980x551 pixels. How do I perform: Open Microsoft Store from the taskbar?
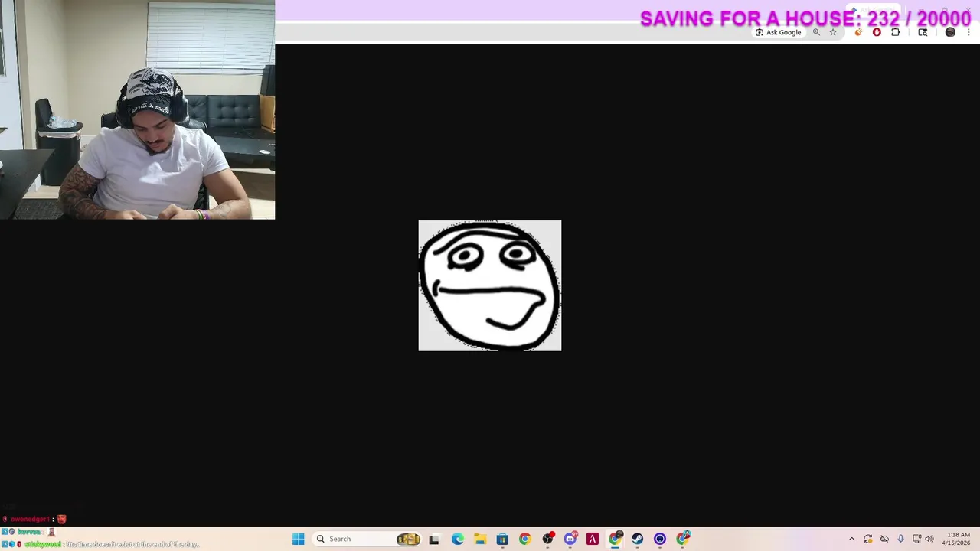coord(502,539)
